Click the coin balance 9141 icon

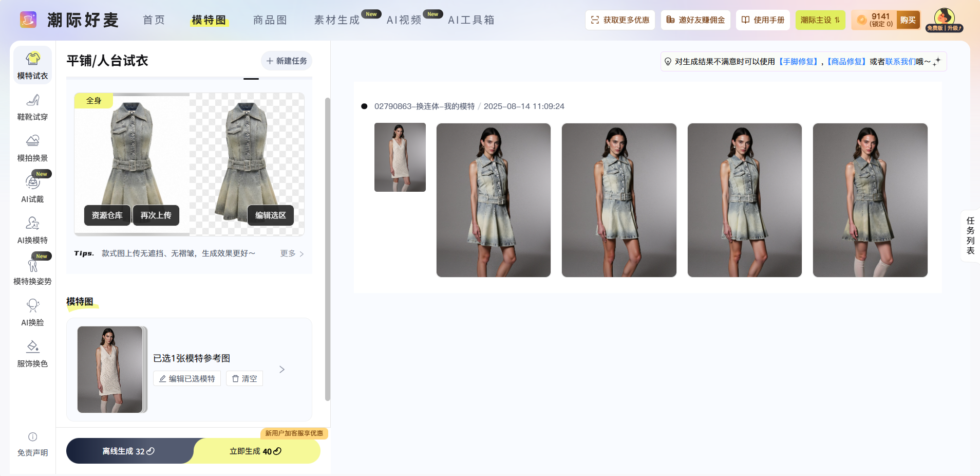(862, 20)
